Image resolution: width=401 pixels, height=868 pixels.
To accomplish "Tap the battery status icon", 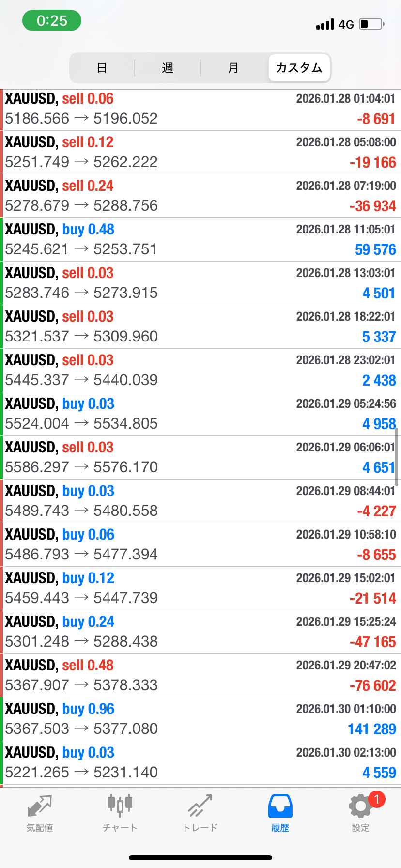I will [371, 24].
